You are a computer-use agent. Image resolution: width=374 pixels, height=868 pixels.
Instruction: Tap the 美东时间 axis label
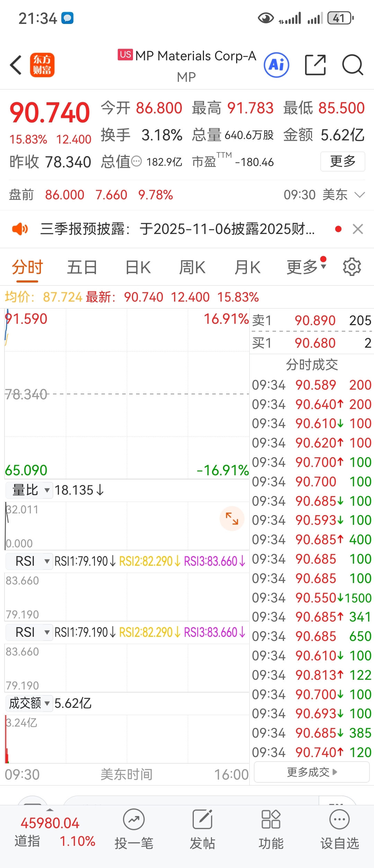[127, 774]
